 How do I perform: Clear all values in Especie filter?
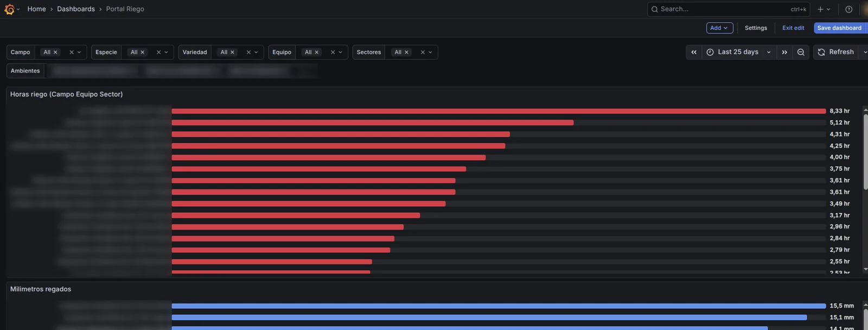(x=158, y=52)
